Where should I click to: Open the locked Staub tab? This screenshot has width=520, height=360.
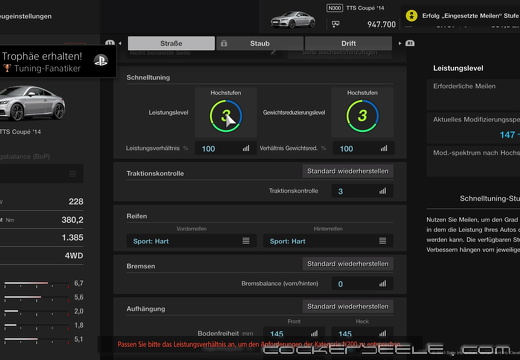pos(260,43)
